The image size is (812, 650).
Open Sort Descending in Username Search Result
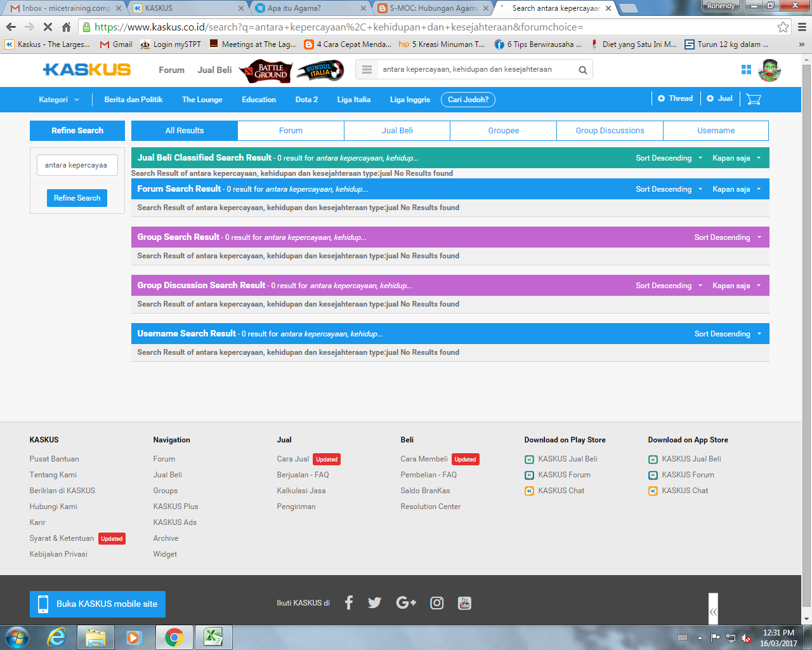click(728, 334)
